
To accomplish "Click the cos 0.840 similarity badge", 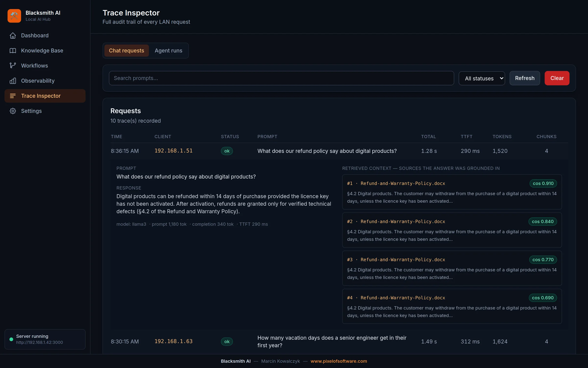I will pyautogui.click(x=543, y=221).
